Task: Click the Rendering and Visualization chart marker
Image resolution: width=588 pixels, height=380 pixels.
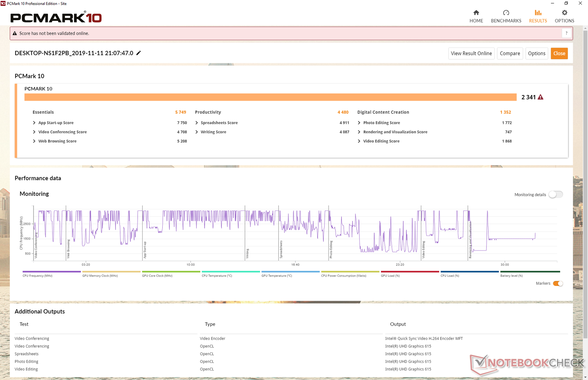Action: 470,240
